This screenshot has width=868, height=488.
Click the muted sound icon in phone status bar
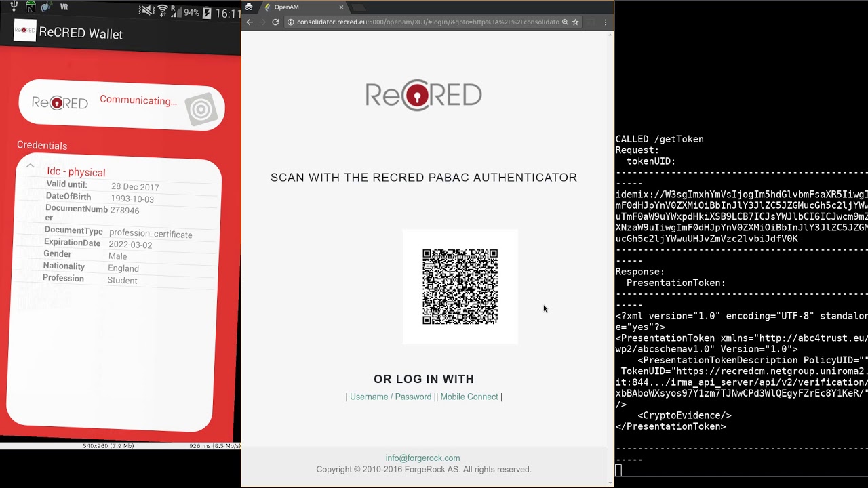(x=146, y=10)
